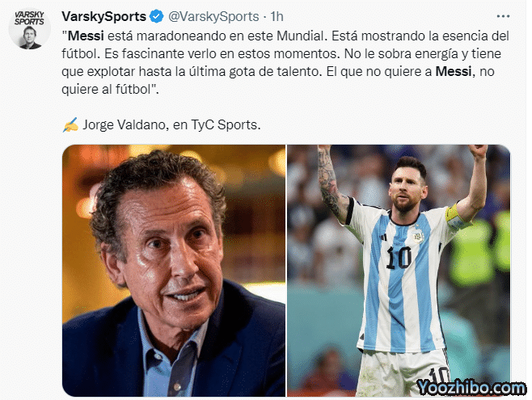Click the Yoozhibo.com watermark
This screenshot has width=532, height=400.
click(471, 387)
